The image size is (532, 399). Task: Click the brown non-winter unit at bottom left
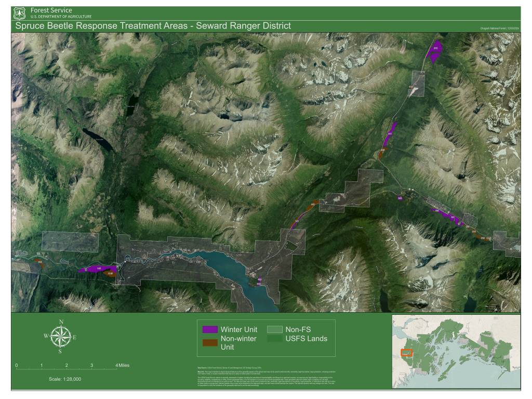pyautogui.click(x=110, y=273)
